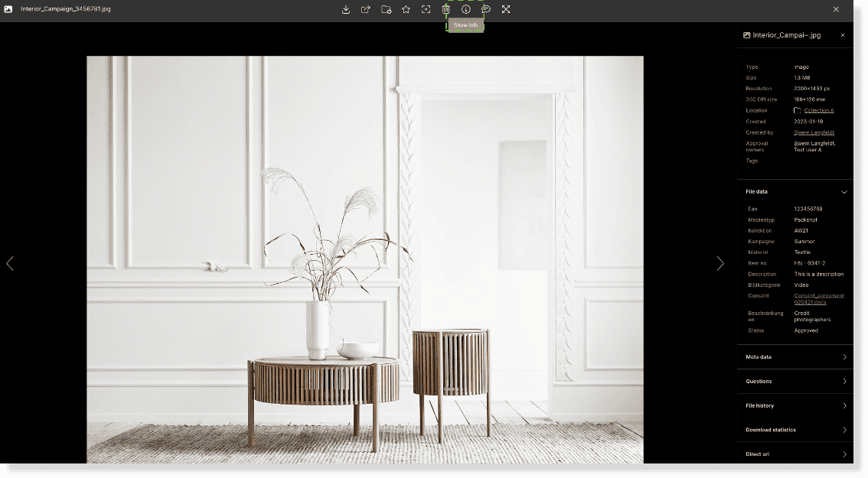Viewport: 868px width, 478px height.
Task: Delete image using trash icon
Action: coord(446,9)
